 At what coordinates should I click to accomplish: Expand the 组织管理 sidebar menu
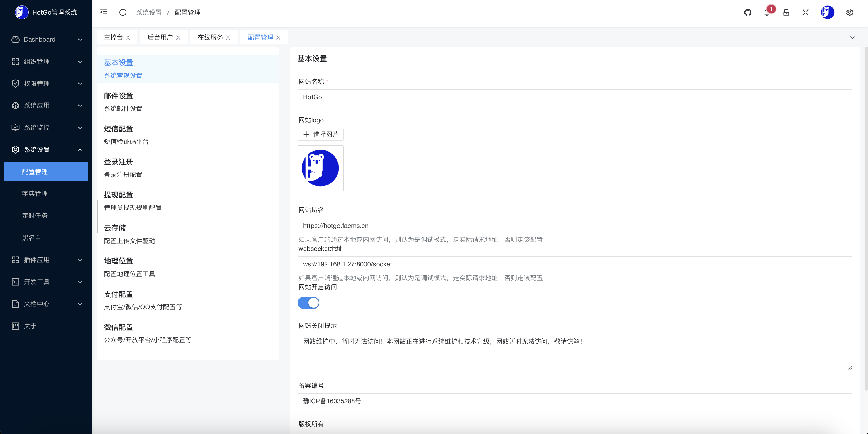point(46,62)
